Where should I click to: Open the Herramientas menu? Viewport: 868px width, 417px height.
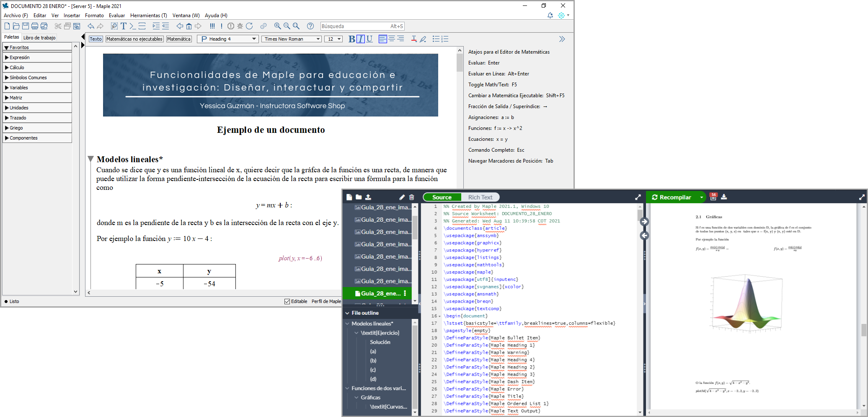pyautogui.click(x=148, y=16)
